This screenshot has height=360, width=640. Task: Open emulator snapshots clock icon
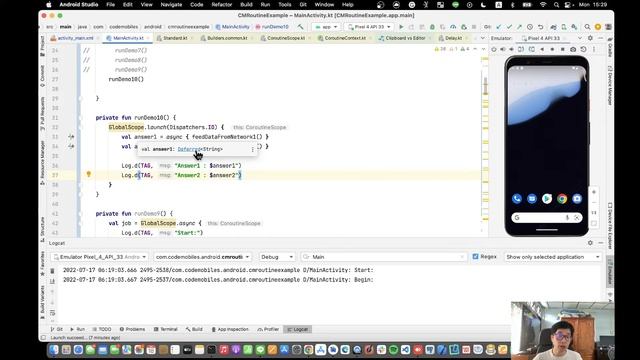pyautogui.click(x=584, y=49)
